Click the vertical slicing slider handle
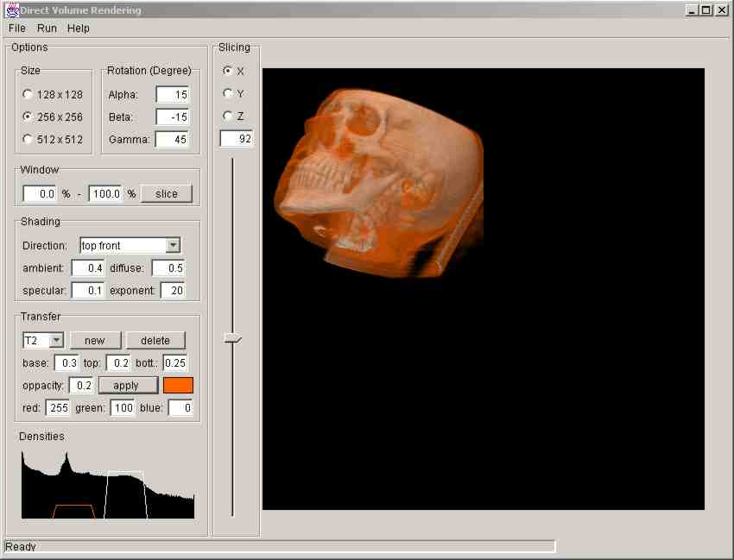The height and width of the screenshot is (560, 734). click(232, 339)
